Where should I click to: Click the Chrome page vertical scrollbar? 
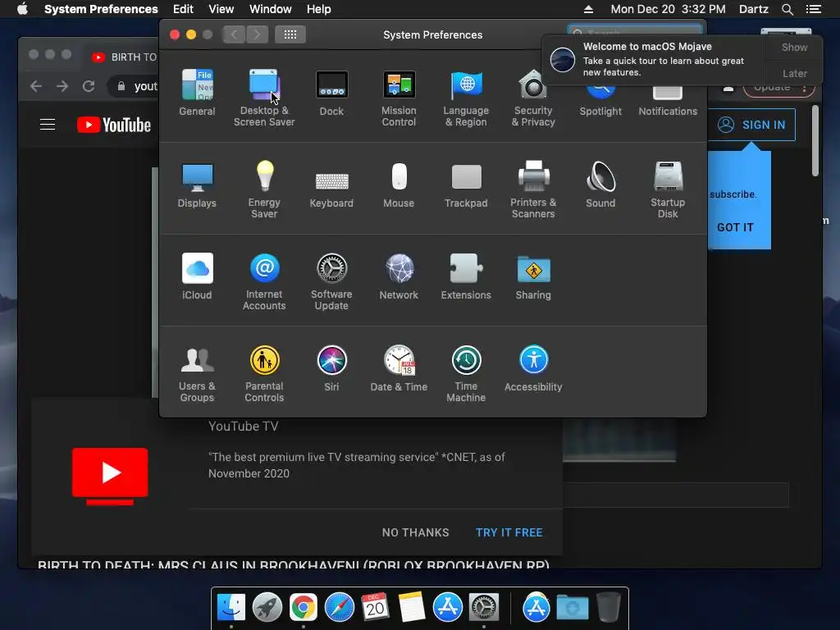[x=815, y=140]
